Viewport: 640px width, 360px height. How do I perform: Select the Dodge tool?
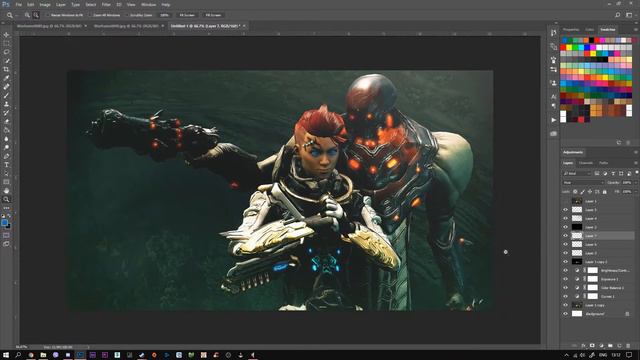click(x=6, y=147)
